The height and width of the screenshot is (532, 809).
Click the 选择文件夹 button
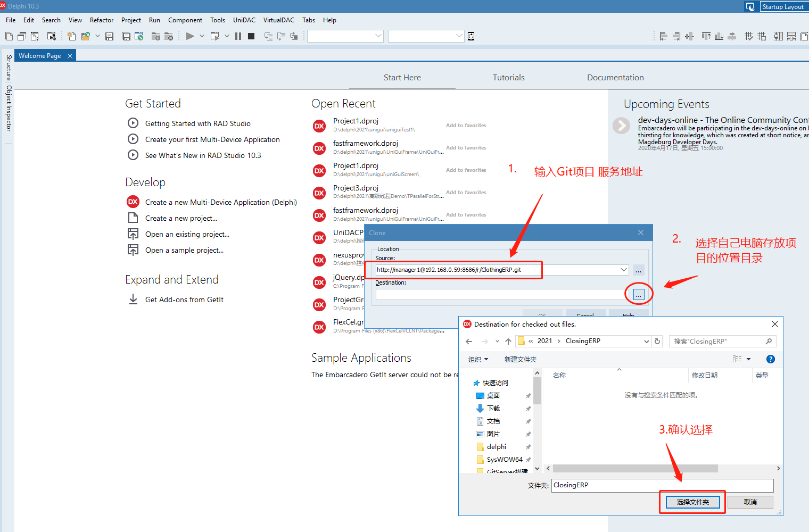click(x=692, y=502)
